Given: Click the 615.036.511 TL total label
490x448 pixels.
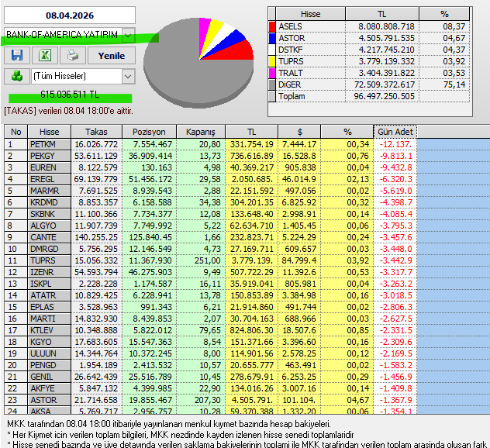Looking at the screenshot, I should tap(70, 95).
